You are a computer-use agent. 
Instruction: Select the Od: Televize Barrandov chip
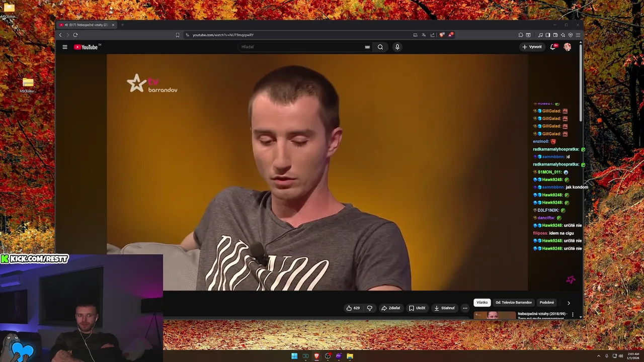514,303
